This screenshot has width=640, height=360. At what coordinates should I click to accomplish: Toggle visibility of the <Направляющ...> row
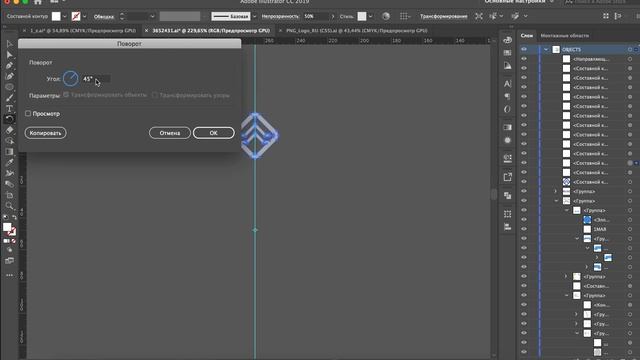point(524,59)
